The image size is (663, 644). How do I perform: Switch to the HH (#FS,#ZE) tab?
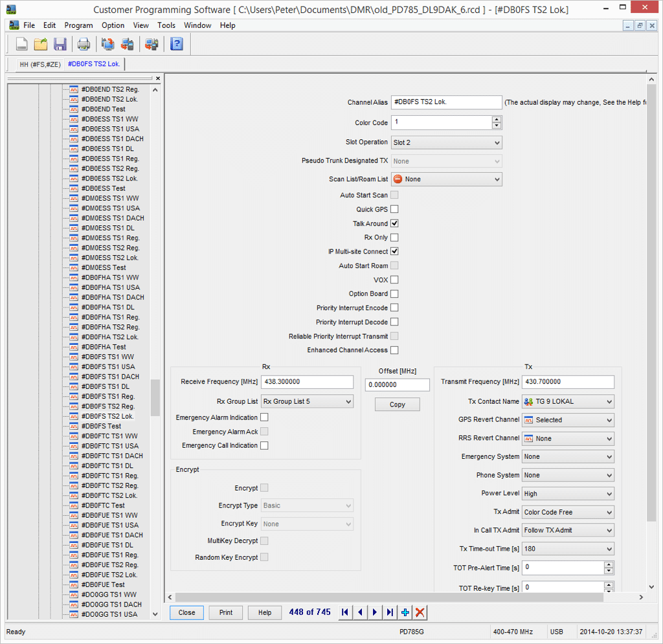tap(40, 64)
